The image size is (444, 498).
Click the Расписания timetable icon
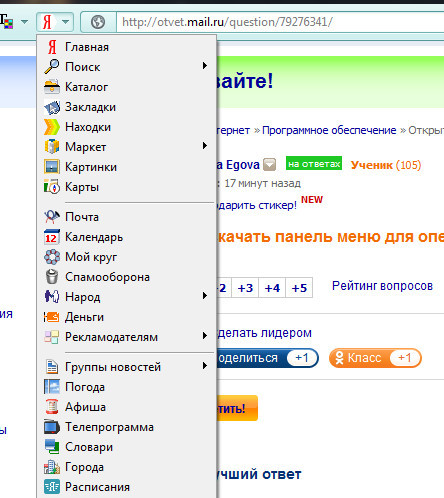click(52, 487)
